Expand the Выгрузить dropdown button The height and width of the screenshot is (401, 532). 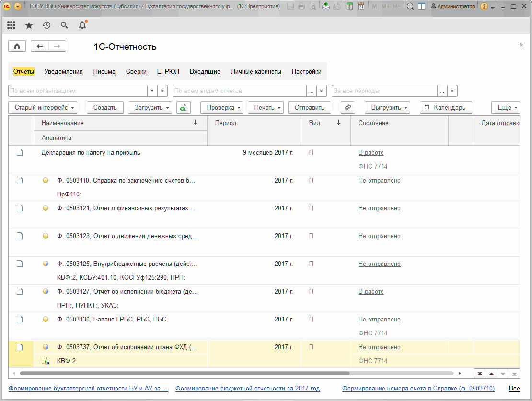click(x=387, y=107)
